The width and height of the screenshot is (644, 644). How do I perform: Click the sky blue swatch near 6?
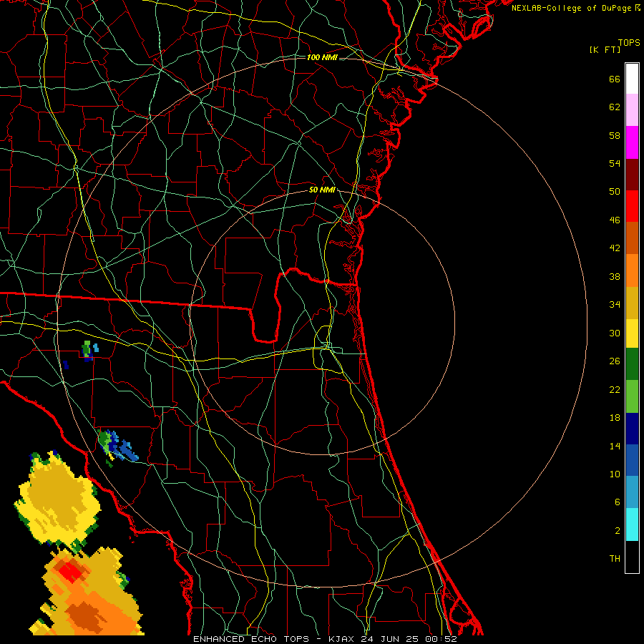tap(632, 492)
